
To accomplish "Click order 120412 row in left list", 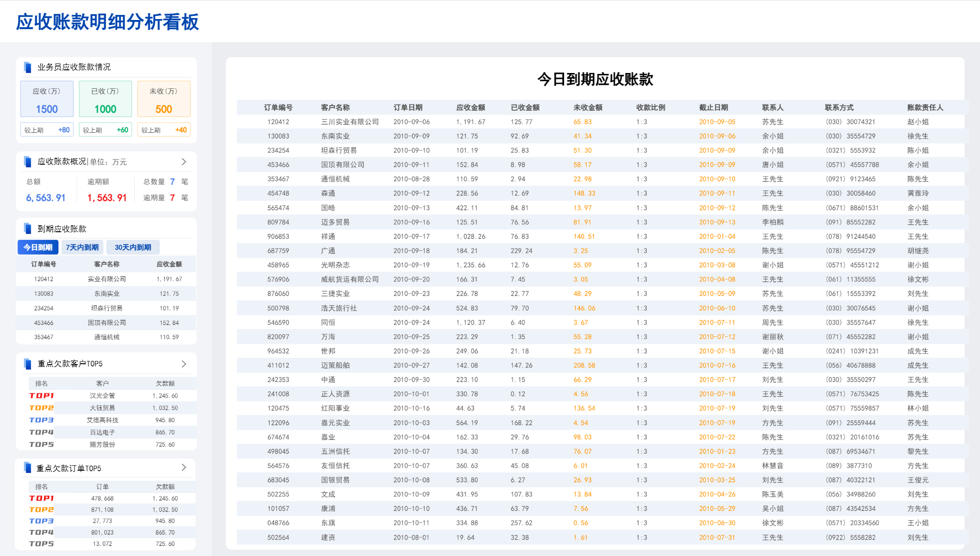I will pos(44,279).
